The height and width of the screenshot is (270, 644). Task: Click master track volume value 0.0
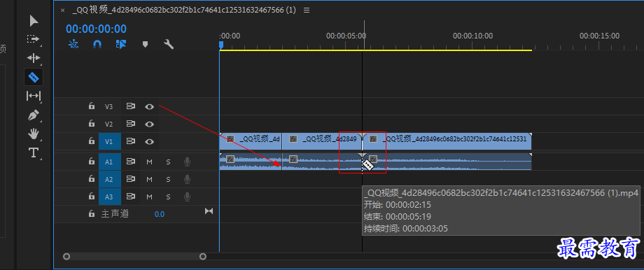(160, 214)
